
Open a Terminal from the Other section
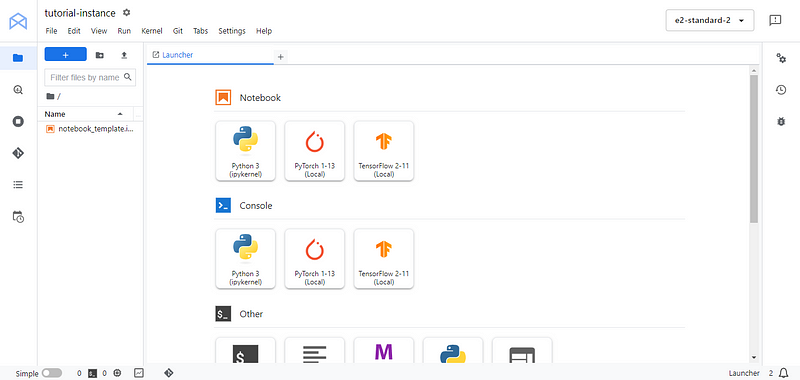pos(246,351)
